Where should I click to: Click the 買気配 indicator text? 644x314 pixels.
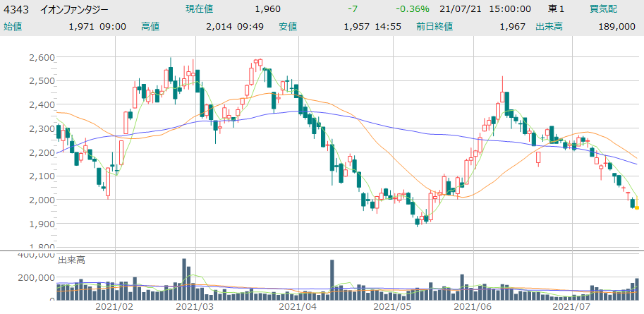603,9
